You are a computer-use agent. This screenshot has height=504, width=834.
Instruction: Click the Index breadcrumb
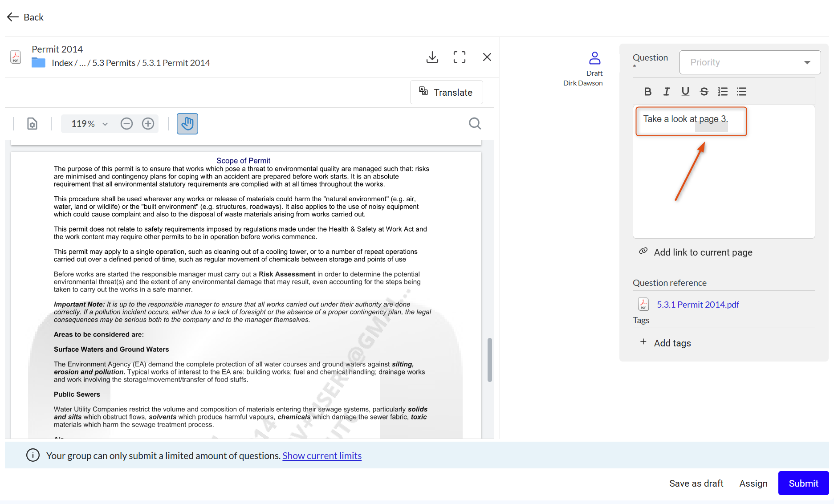(62, 63)
